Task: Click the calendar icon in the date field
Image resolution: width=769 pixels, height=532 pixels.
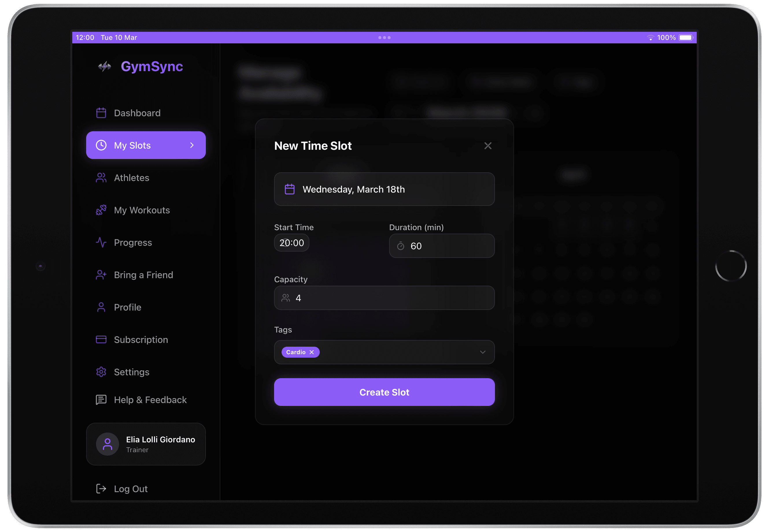Action: (289, 189)
